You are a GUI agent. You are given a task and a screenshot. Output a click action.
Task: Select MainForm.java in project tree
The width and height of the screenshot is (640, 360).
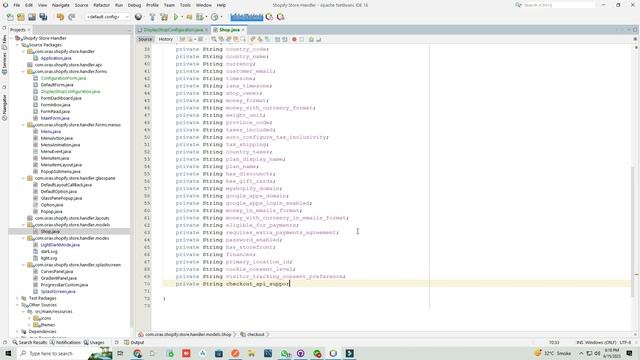[x=55, y=118]
